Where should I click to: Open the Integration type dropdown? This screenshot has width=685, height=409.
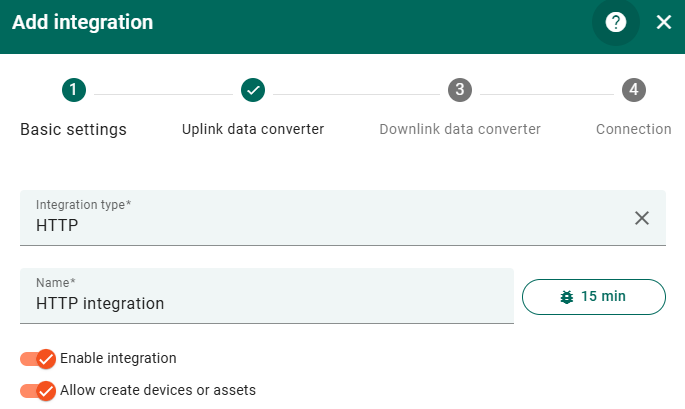pos(320,217)
